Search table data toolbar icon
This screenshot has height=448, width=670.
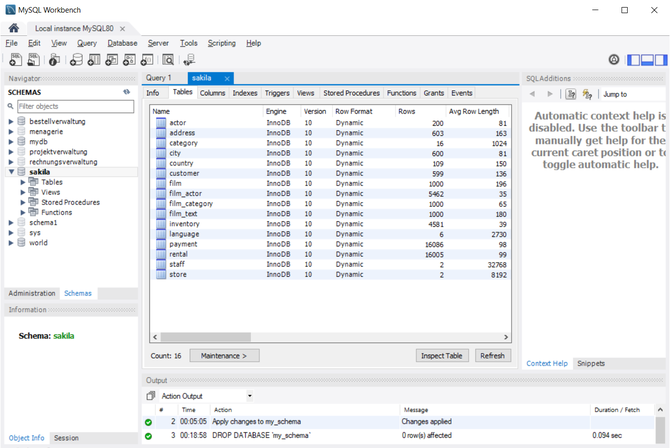coord(168,60)
